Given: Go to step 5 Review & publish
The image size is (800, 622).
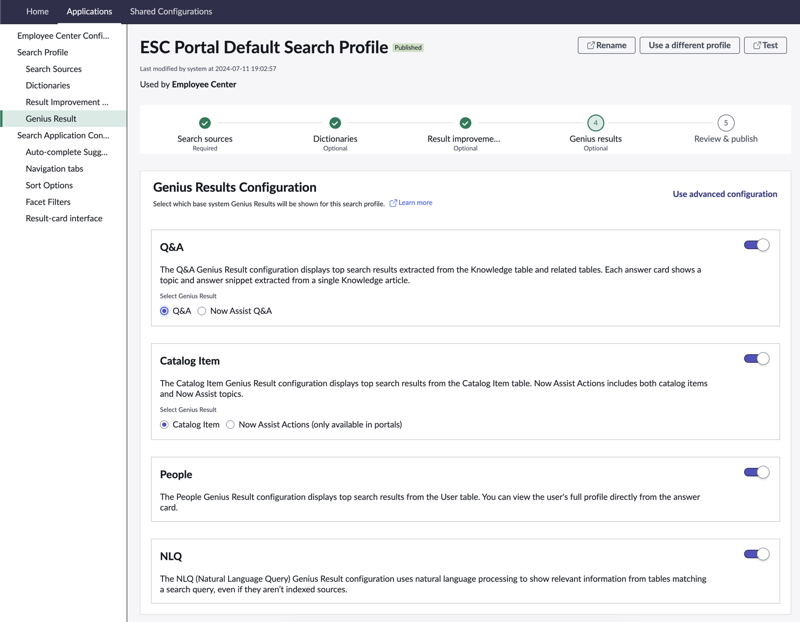Looking at the screenshot, I should (726, 123).
